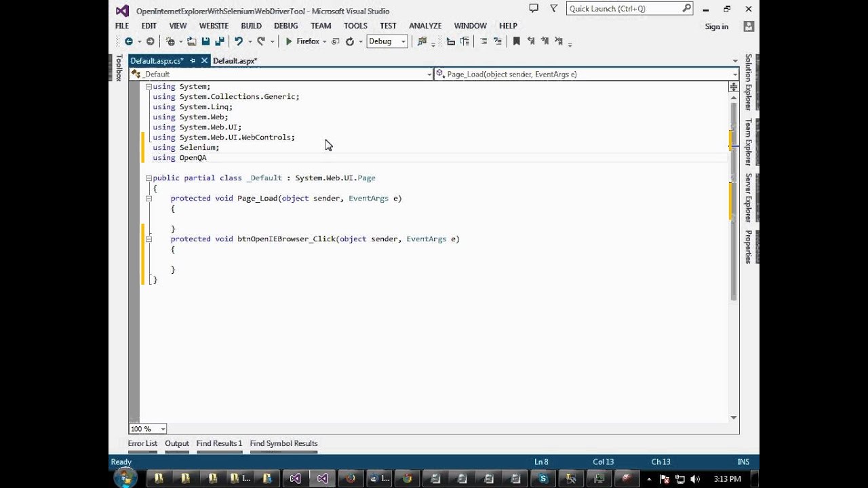This screenshot has width=868, height=488.
Task: Collapse the using directives block
Action: 149,87
